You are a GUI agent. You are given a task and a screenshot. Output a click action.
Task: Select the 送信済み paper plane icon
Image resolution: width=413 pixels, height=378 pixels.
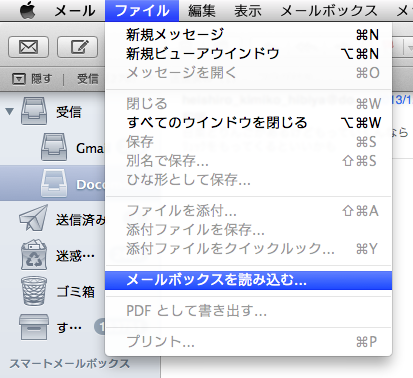[x=34, y=218]
